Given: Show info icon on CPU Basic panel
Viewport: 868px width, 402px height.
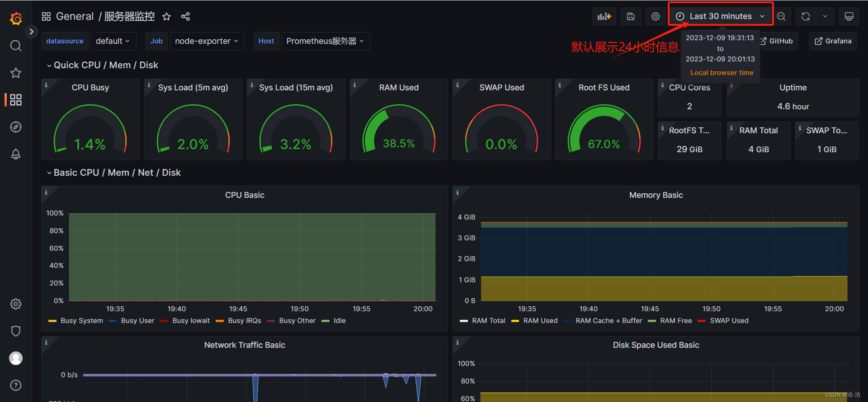Looking at the screenshot, I should coord(46,192).
